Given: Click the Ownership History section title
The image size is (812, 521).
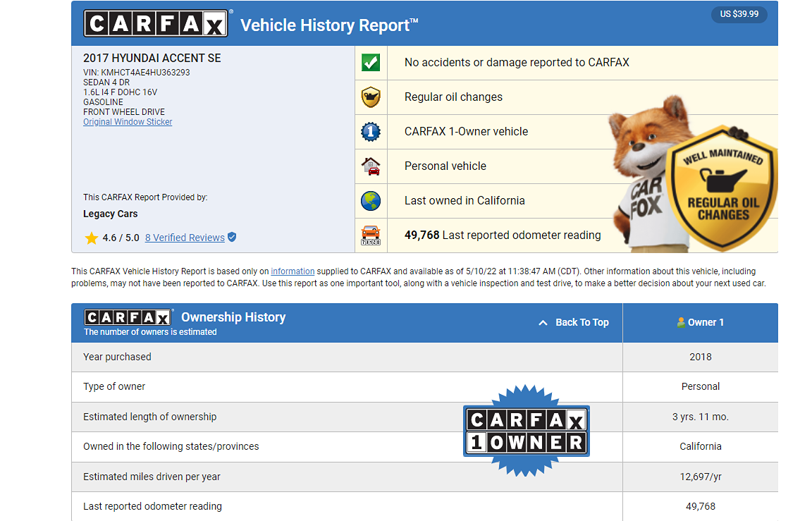Looking at the screenshot, I should (233, 317).
